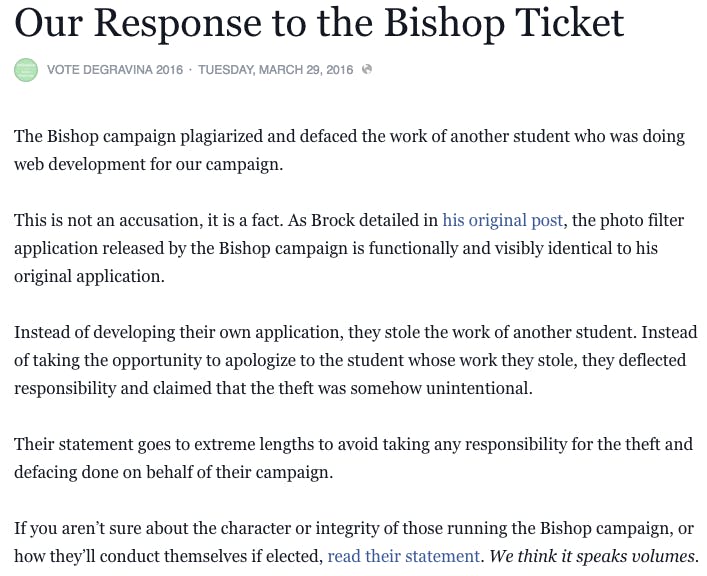Click the phrase "web development for our campaign"

tap(148, 165)
